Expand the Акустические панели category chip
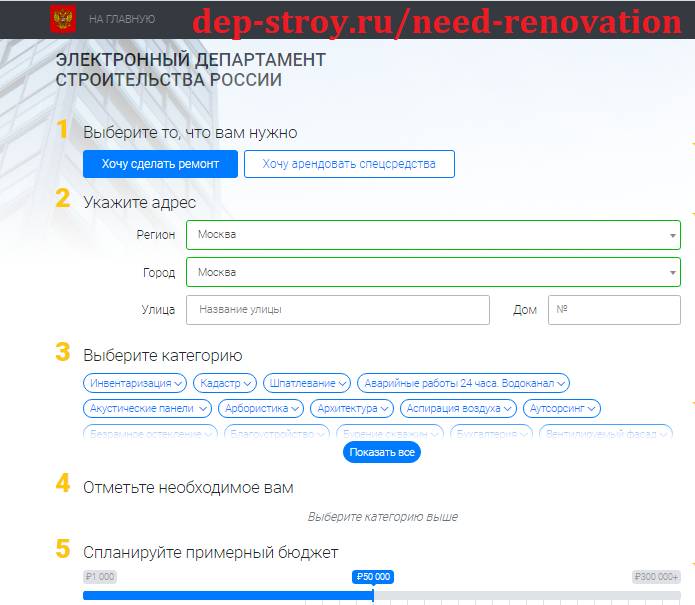The height and width of the screenshot is (605, 695). click(147, 408)
